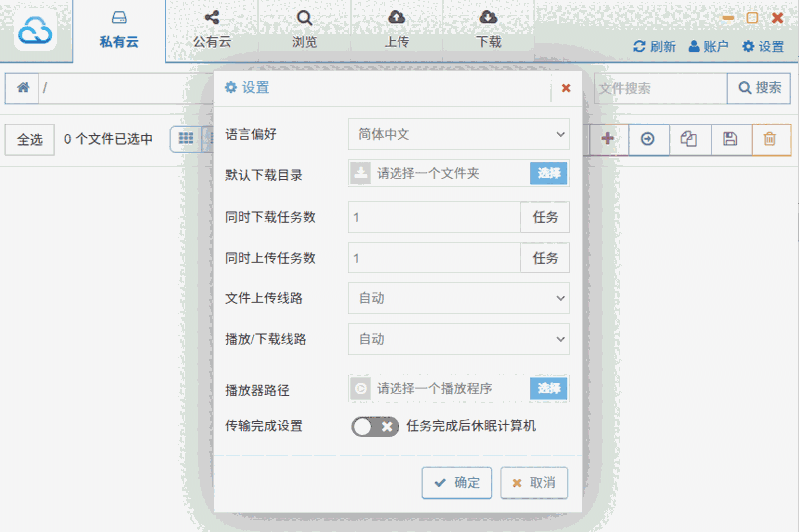Open the 文件上传线路 dropdown
The height and width of the screenshot is (532, 799).
458,298
